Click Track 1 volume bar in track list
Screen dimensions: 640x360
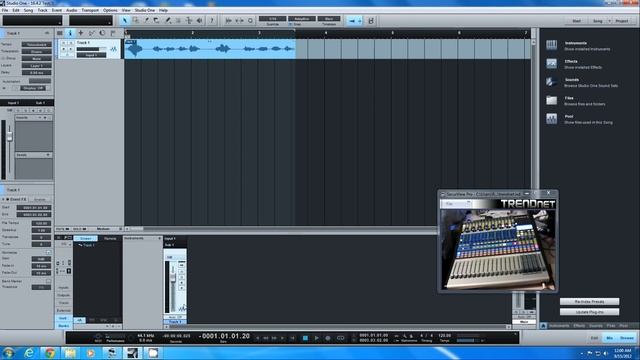[91, 49]
